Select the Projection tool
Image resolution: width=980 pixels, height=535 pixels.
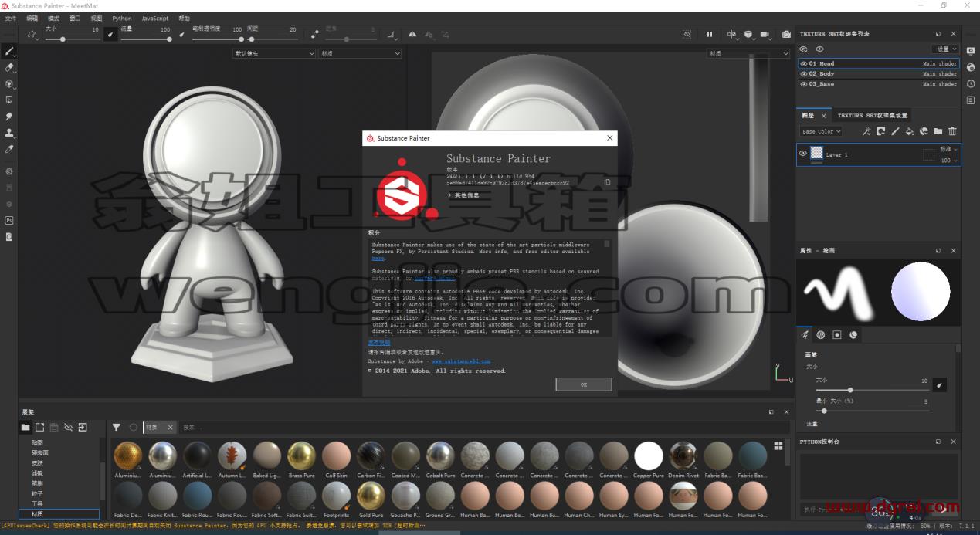9,84
